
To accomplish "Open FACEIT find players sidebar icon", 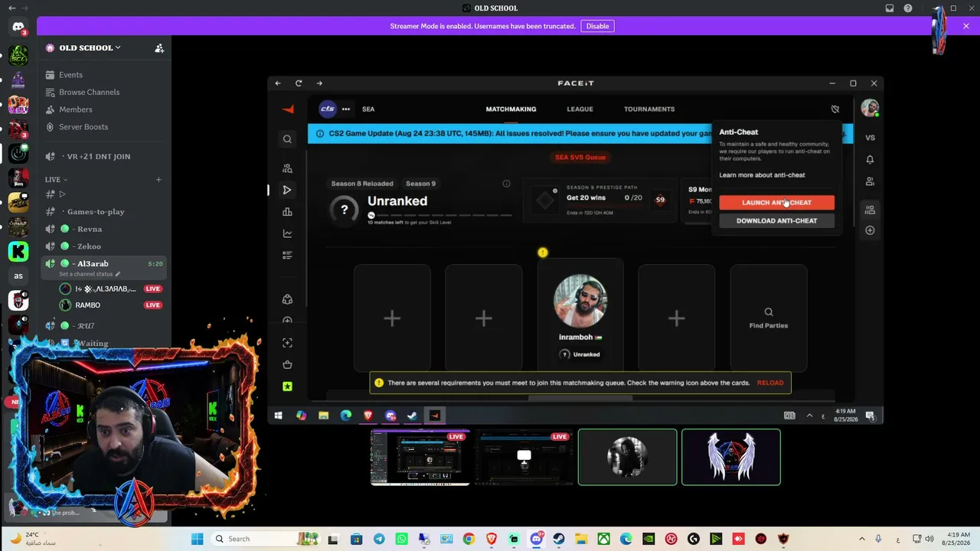I will pyautogui.click(x=287, y=168).
